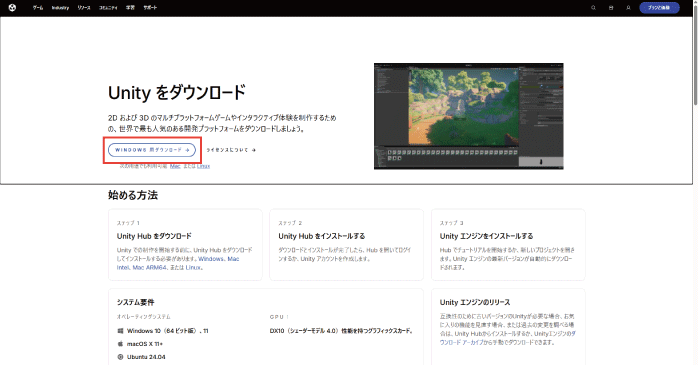Click the Windows logo beside Windows 10 requirement
This screenshot has width=698, height=365.
coord(120,331)
